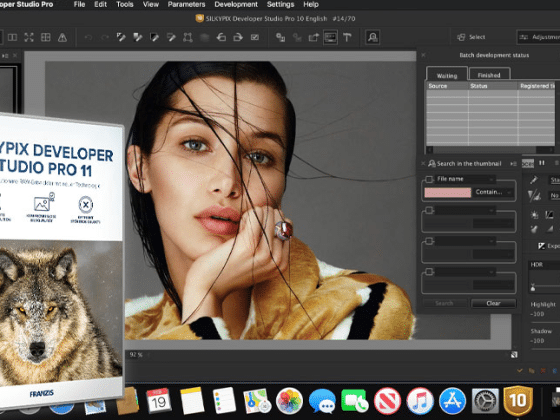Open the Help menu
Screen dimensions: 560x420
click(311, 5)
